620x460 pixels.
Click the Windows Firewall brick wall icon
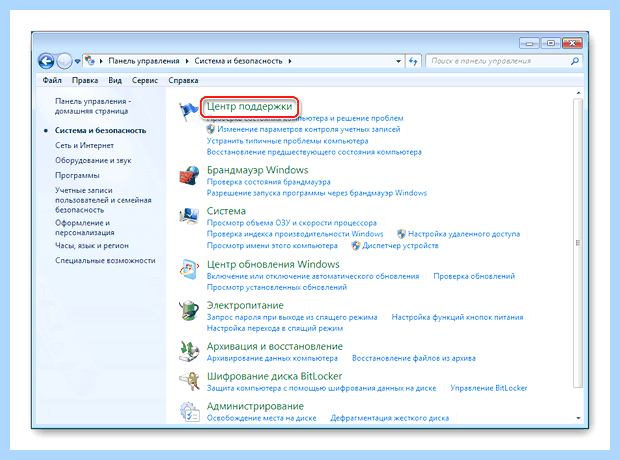point(189,176)
